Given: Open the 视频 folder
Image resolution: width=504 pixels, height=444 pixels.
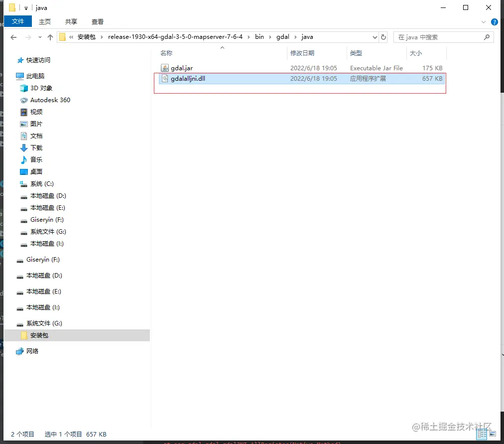Looking at the screenshot, I should point(36,112).
